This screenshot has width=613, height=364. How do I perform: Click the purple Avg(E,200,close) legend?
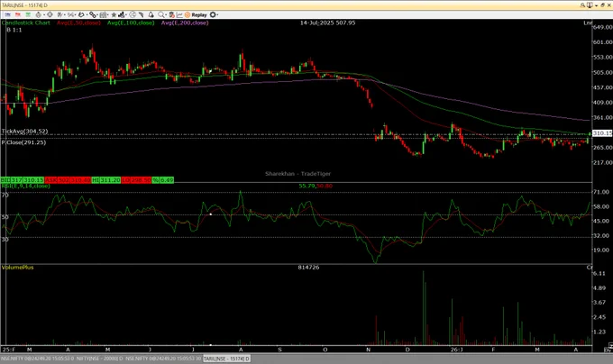pyautogui.click(x=185, y=23)
